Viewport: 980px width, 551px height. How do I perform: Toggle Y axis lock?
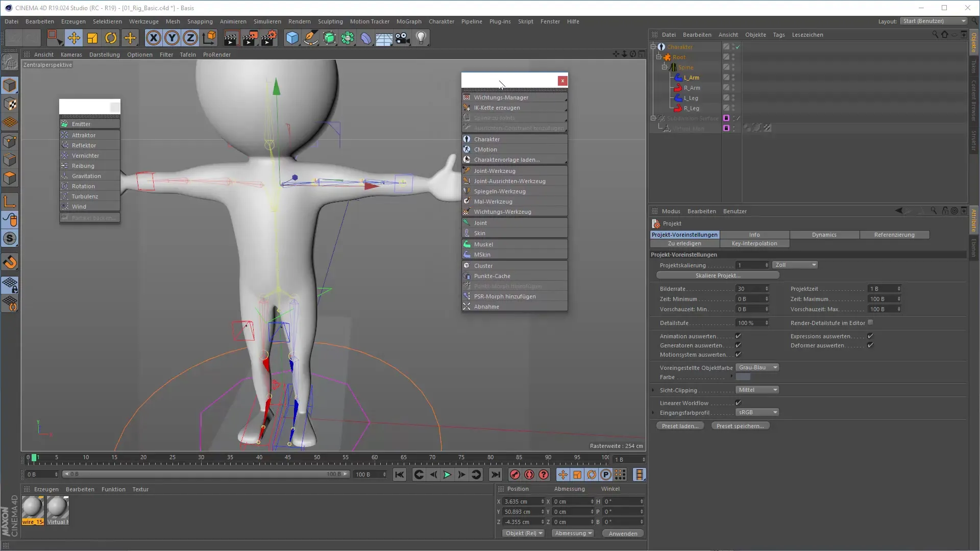[x=172, y=38]
